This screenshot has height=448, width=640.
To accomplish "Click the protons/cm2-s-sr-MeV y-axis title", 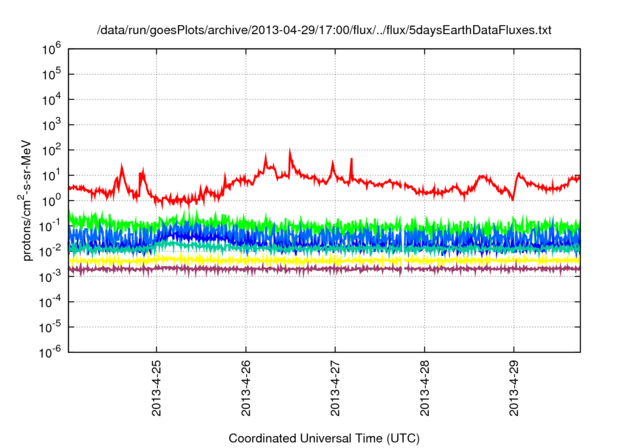I will point(26,200).
